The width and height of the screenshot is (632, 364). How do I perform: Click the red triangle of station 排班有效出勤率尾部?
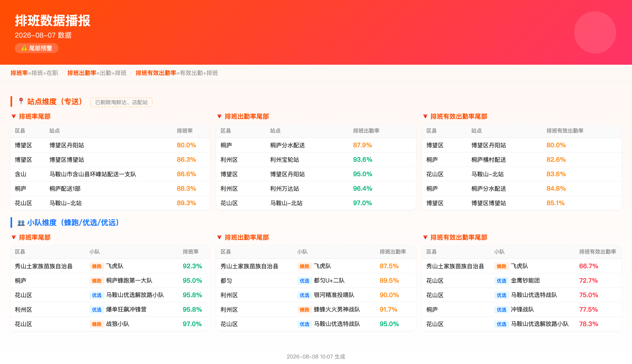(x=425, y=116)
